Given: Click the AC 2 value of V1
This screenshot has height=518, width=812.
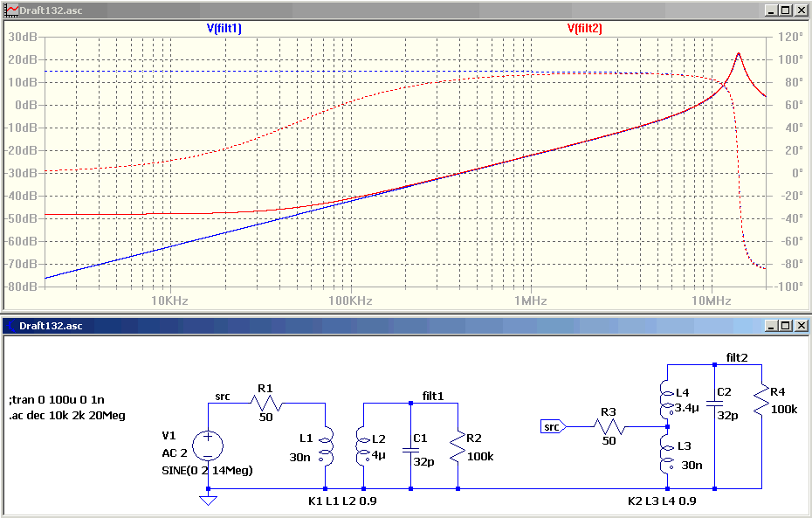Looking at the screenshot, I should click(x=175, y=453).
